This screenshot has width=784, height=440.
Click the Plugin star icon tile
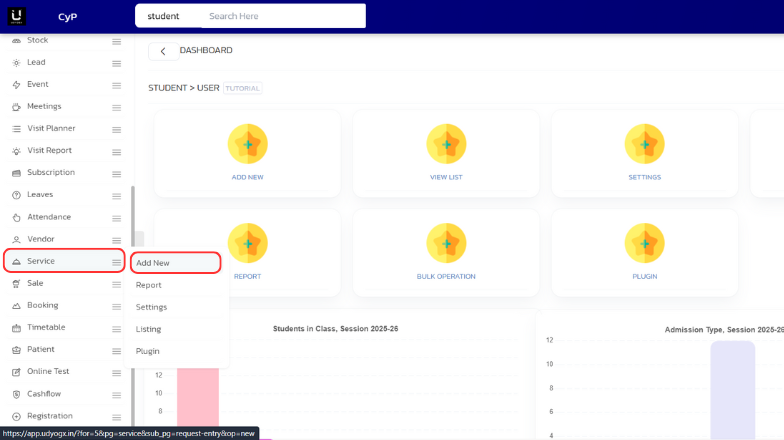pos(644,243)
